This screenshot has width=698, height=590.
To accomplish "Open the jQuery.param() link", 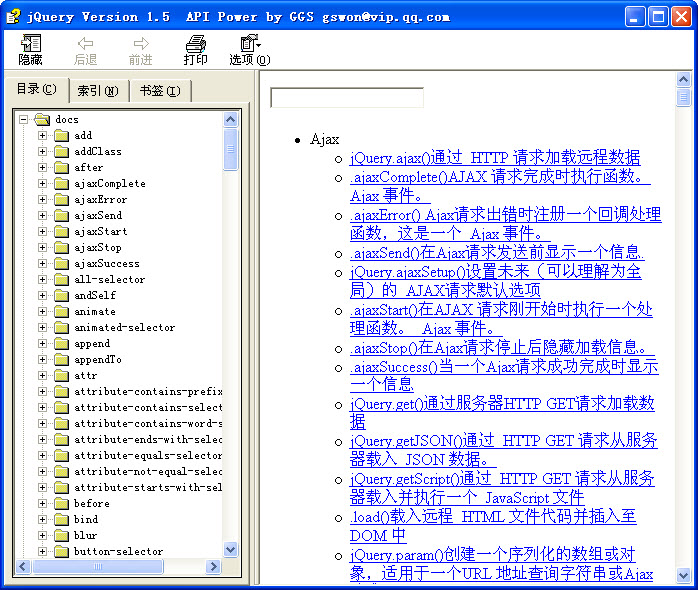I will tap(501, 564).
